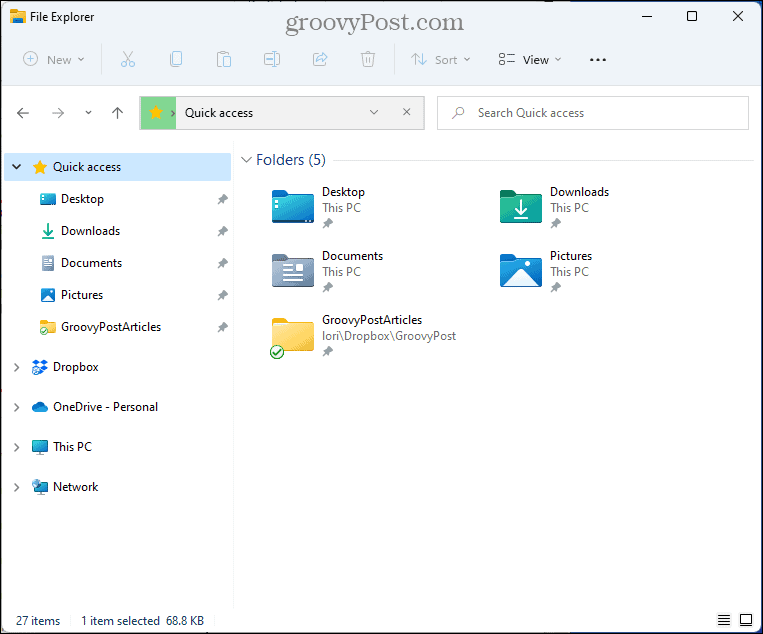Go back with the left arrow
The width and height of the screenshot is (763, 634).
coord(23,113)
